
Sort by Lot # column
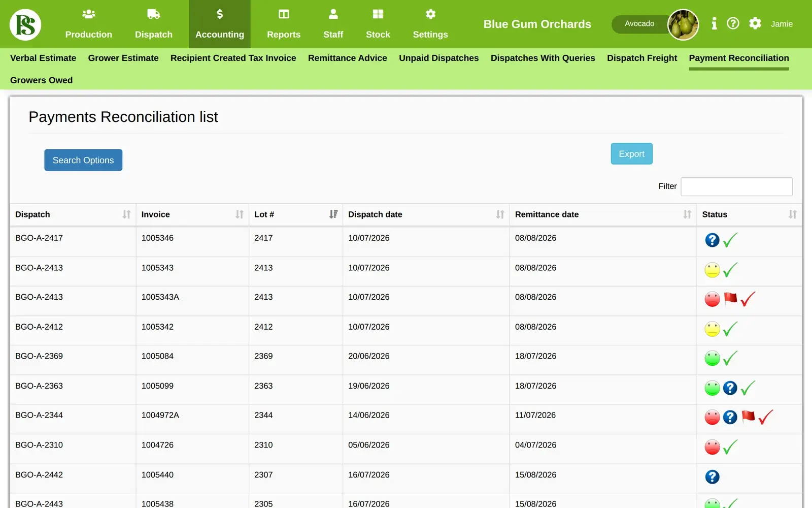[x=296, y=214]
